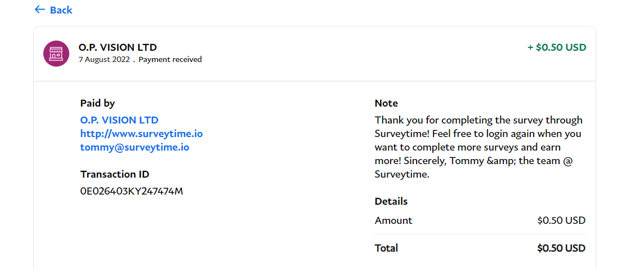The width and height of the screenshot is (644, 269).
Task: Click the + $0.50 USD header amount
Action: pos(557,47)
